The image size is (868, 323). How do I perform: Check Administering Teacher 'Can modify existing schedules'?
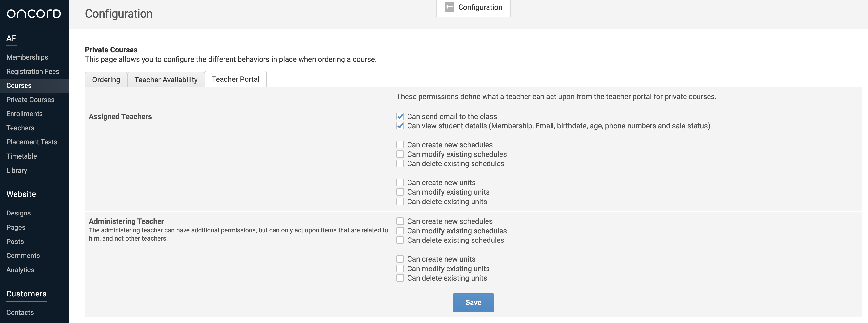click(400, 231)
